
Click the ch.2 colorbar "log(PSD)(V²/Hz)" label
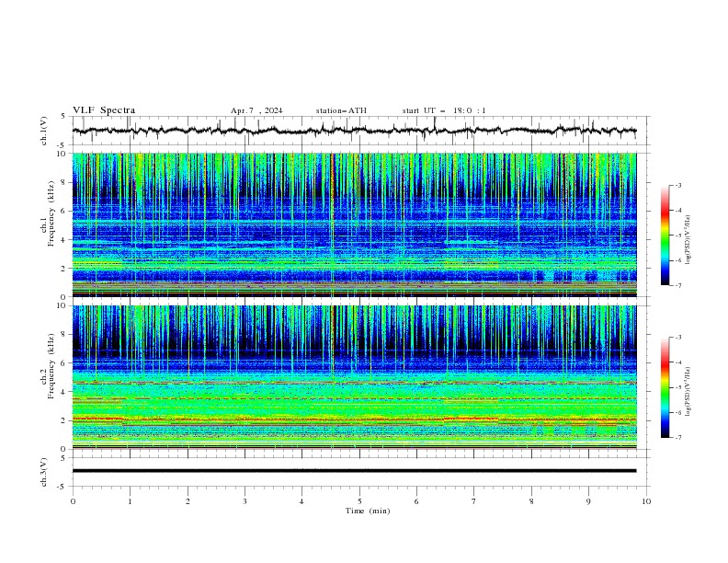[x=688, y=391]
